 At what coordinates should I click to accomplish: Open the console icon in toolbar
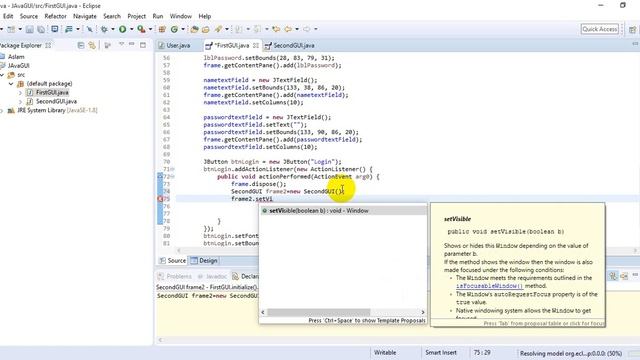click(54, 29)
